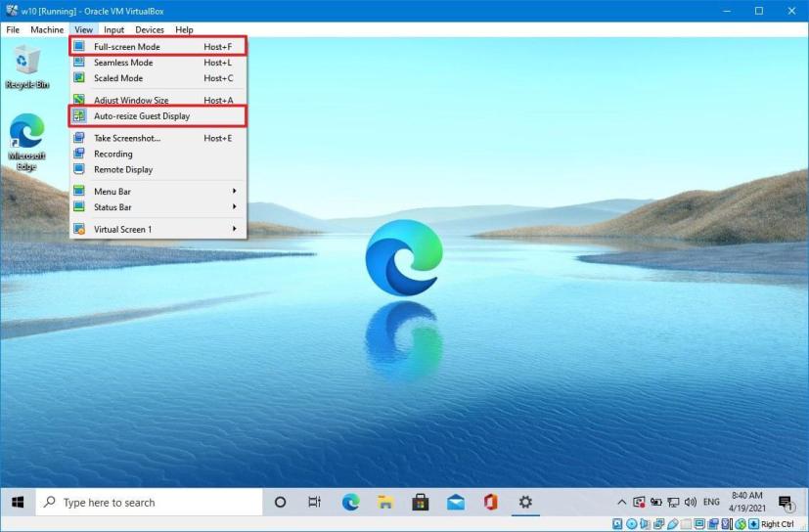The height and width of the screenshot is (532, 809).
Task: Change input language via ENG indicator
Action: pos(711,502)
